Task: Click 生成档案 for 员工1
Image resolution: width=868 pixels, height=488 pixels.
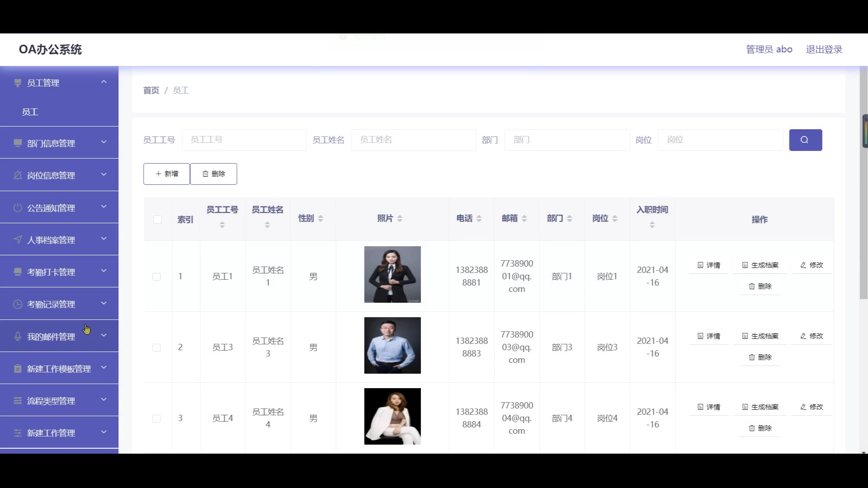Action: (760, 265)
